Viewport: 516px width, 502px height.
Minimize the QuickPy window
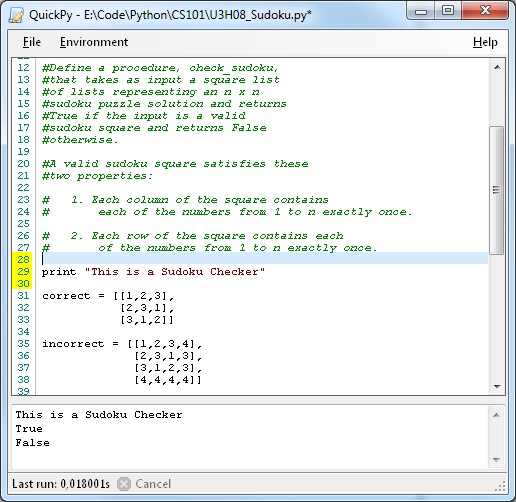click(421, 11)
